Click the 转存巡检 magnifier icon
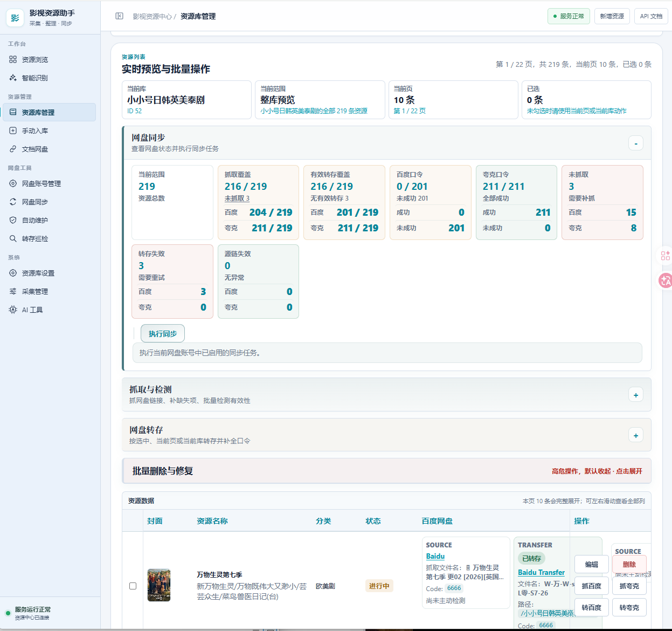672x631 pixels. click(x=13, y=238)
